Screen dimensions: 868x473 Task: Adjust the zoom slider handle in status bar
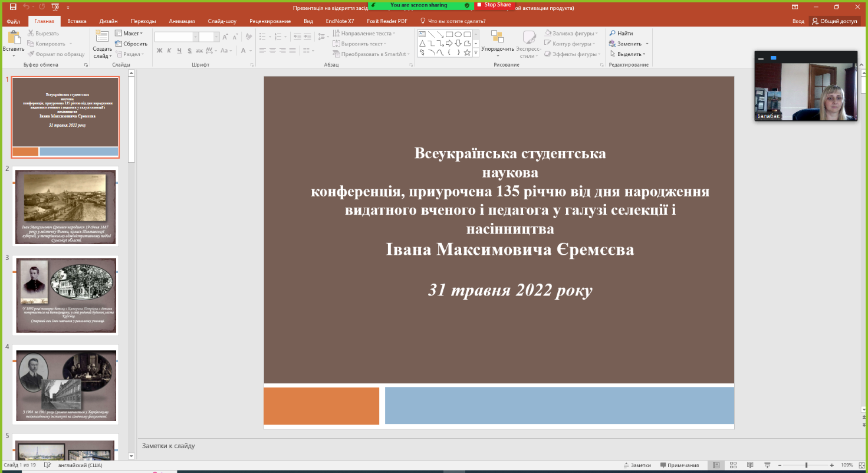pos(807,465)
